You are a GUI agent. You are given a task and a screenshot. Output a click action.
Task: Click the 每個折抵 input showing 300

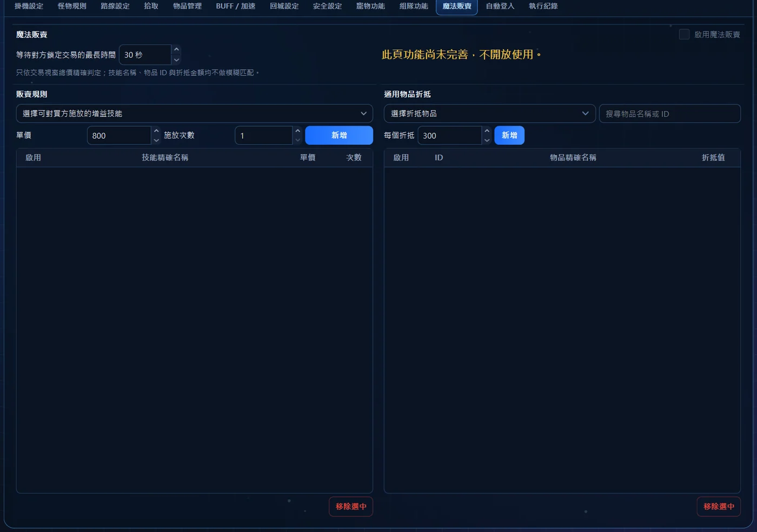click(x=450, y=135)
